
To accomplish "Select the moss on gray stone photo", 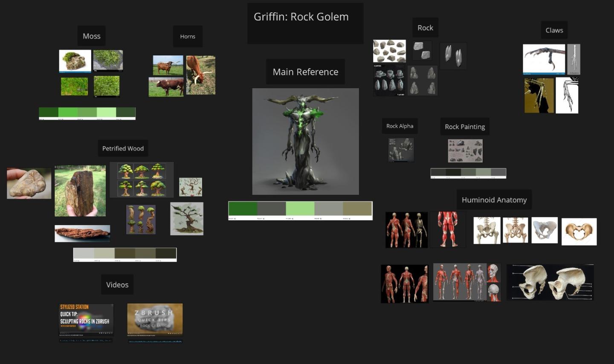I will (x=108, y=60).
